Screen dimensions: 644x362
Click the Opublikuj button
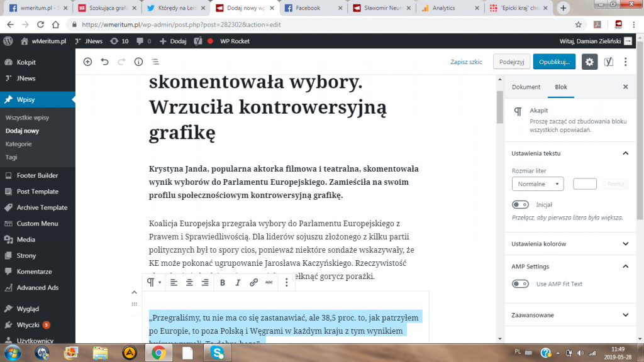[554, 62]
